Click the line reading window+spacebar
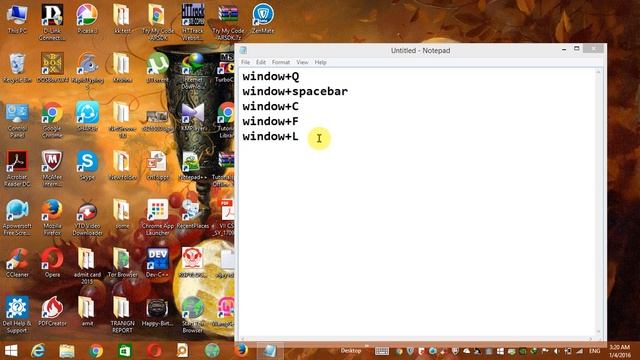640x360 pixels. (x=295, y=91)
